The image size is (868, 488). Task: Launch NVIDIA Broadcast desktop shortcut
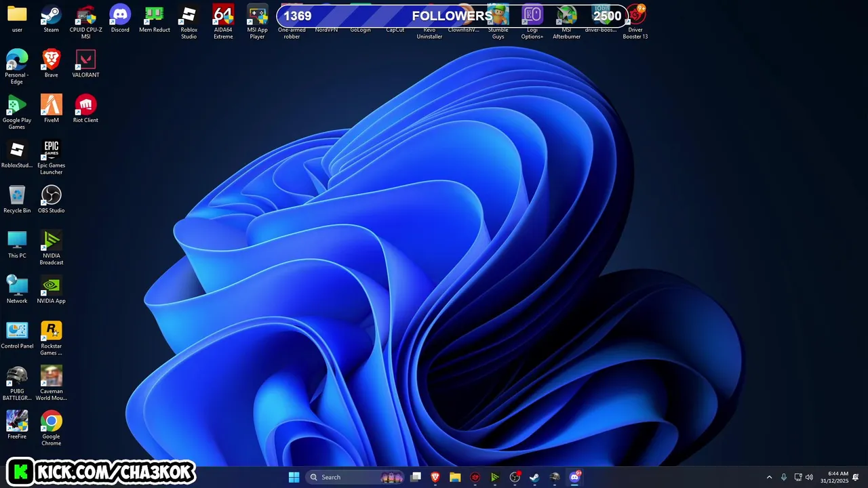pyautogui.click(x=51, y=240)
